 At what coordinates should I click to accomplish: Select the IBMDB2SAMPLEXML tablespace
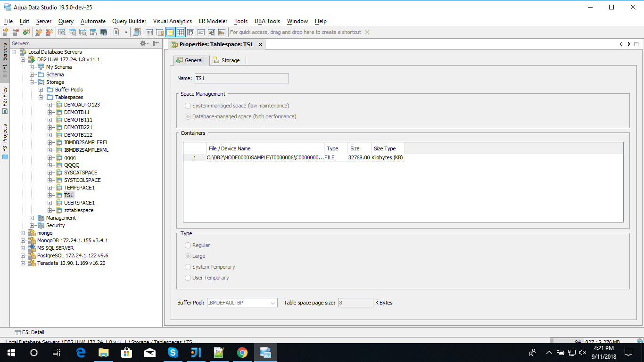(86, 150)
